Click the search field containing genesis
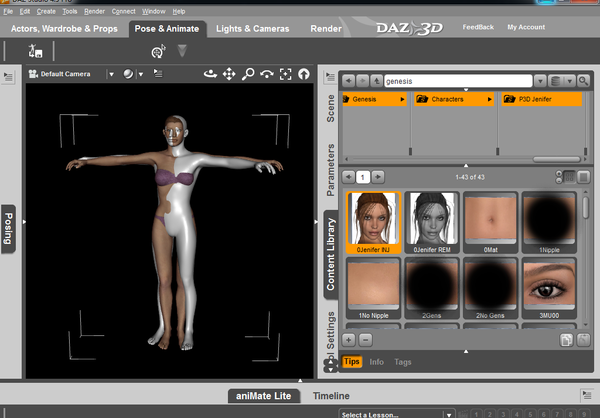Image resolution: width=600 pixels, height=418 pixels. point(458,81)
